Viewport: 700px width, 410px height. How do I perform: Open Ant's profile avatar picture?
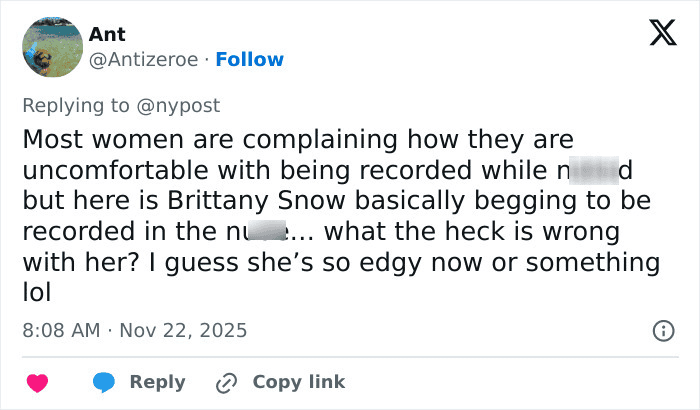[52, 47]
